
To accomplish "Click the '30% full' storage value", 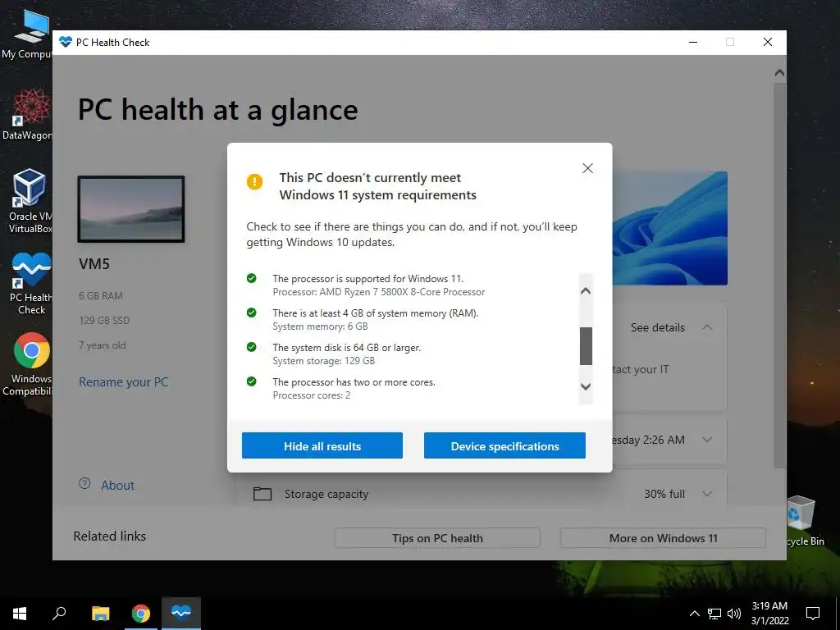I will pyautogui.click(x=664, y=494).
